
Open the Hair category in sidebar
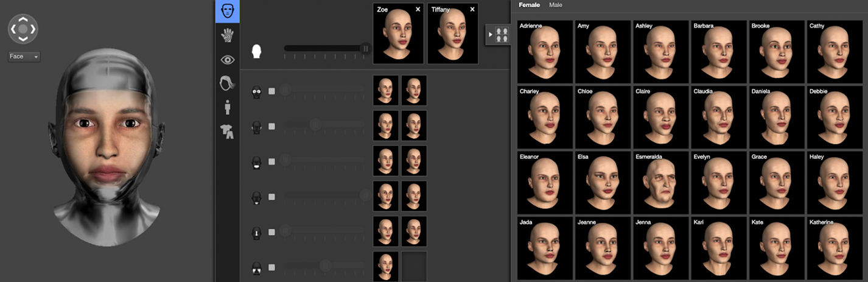click(228, 83)
